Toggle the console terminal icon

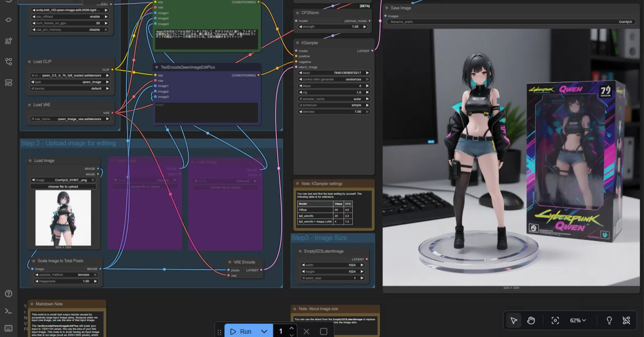tap(9, 311)
